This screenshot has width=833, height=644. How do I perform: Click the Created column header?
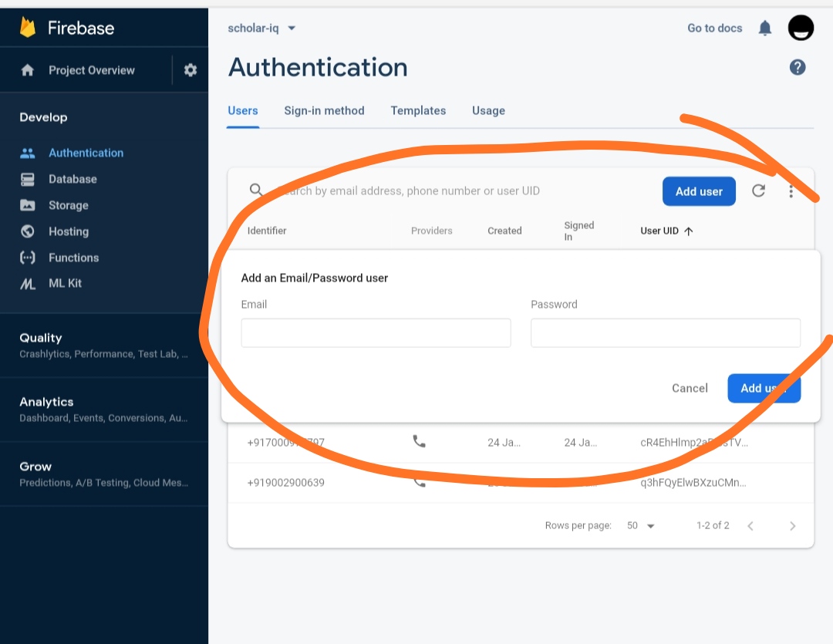pos(504,231)
